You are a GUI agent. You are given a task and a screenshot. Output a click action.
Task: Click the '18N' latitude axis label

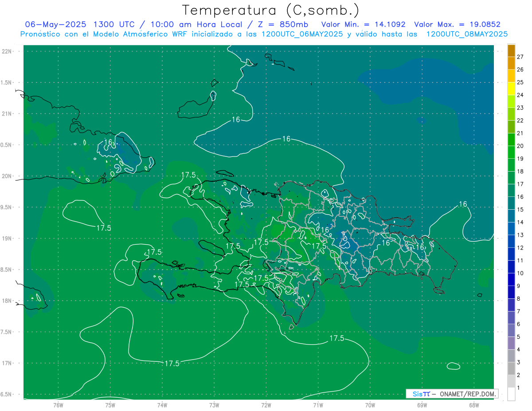7,301
